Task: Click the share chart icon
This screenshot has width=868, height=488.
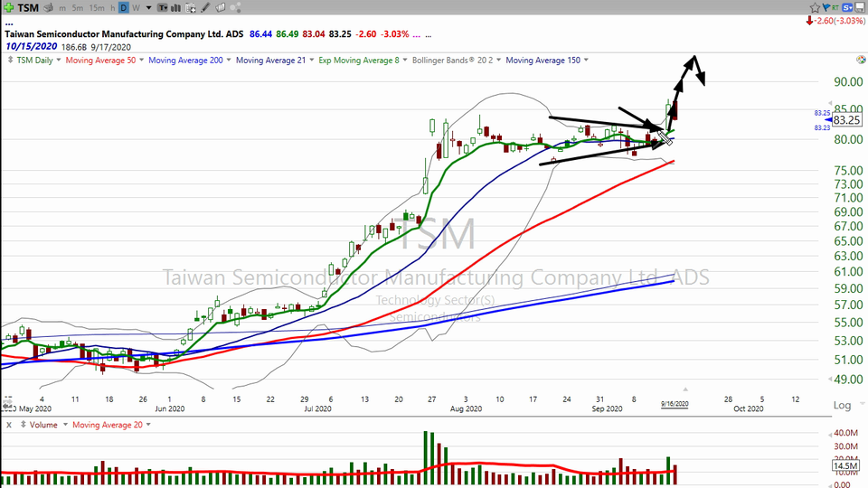Action: coord(235,8)
